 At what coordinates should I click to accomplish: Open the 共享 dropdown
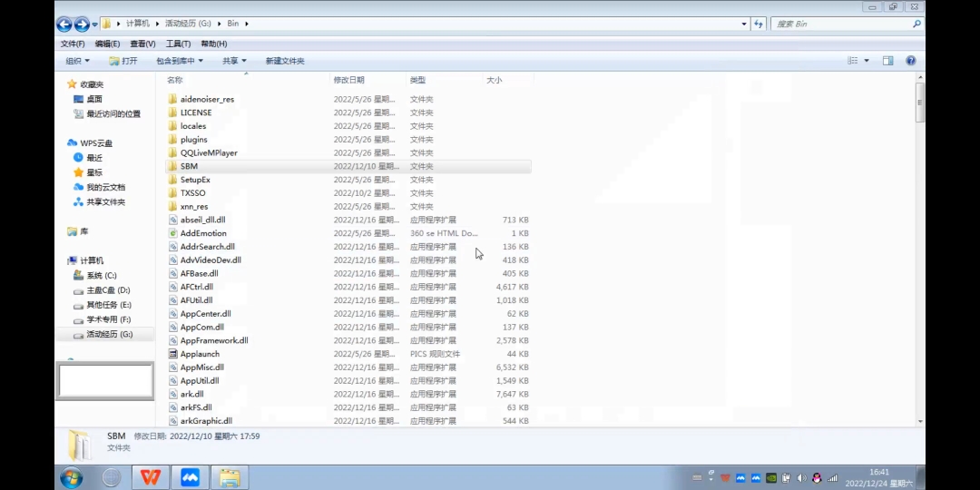234,61
